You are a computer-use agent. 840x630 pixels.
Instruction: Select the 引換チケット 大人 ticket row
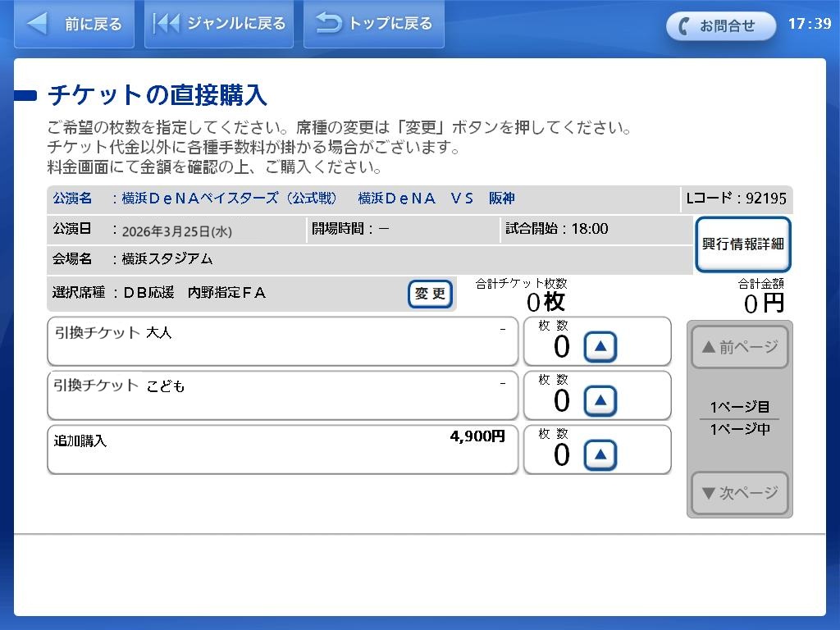[x=282, y=341]
